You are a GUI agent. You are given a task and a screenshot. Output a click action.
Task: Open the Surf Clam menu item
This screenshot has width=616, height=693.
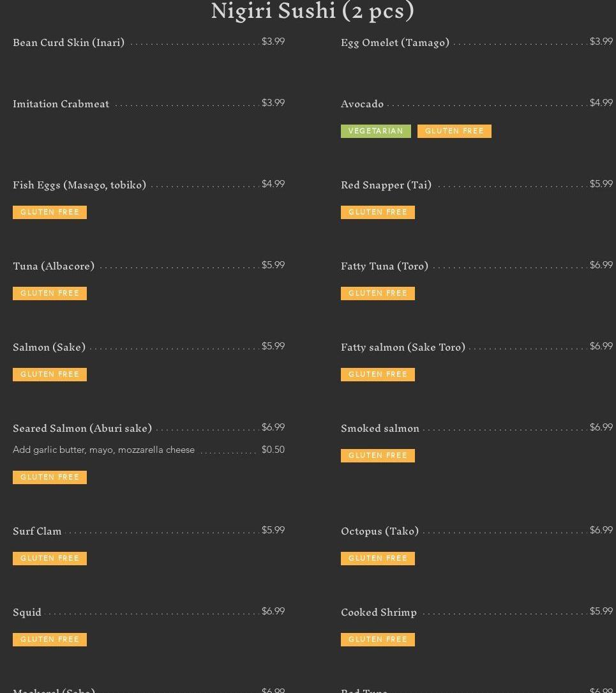[x=37, y=531]
